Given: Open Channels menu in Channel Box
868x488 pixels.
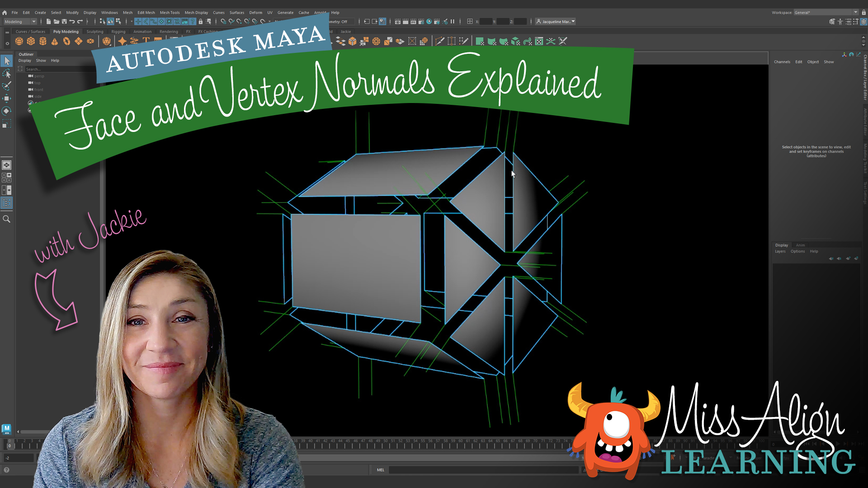Looking at the screenshot, I should pos(782,62).
